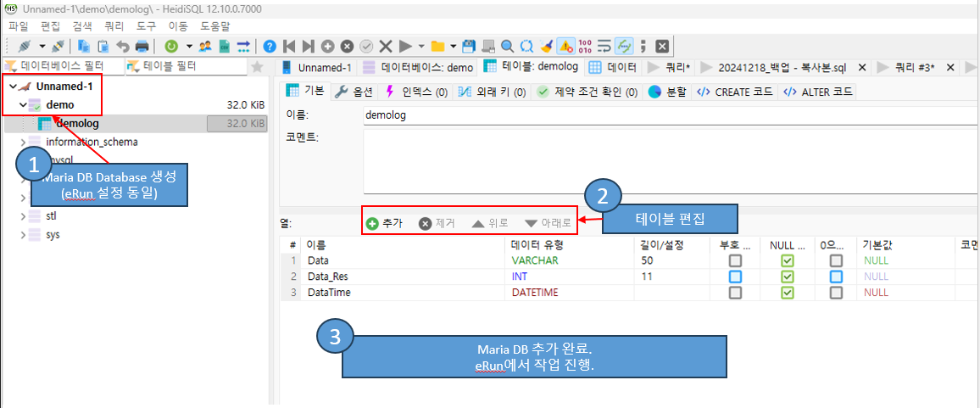Click the cancel editing X icon
This screenshot has height=408, width=980.
click(387, 46)
